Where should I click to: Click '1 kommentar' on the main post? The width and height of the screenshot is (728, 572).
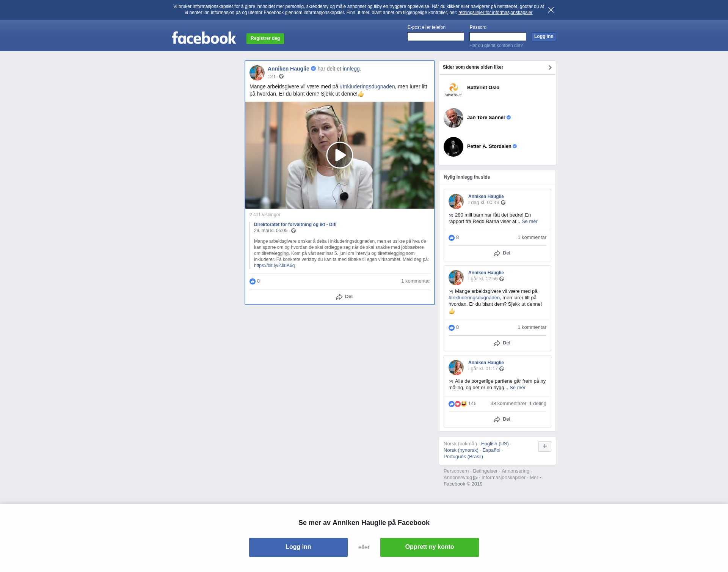(x=416, y=281)
